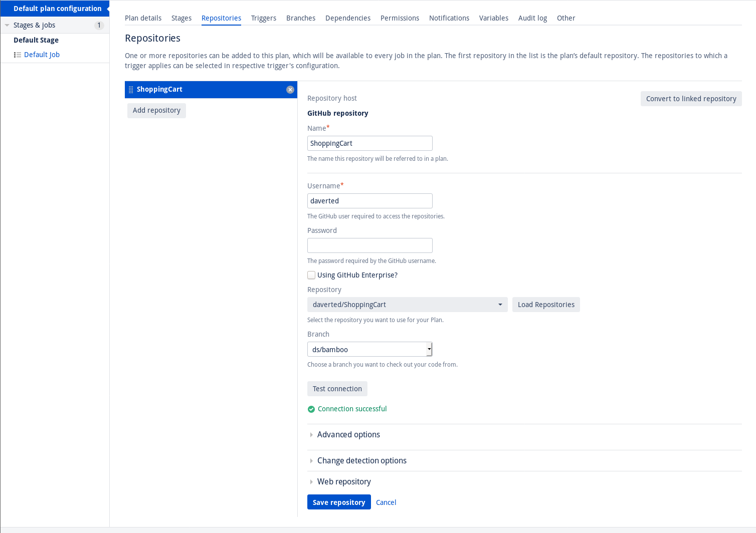
Task: Click Load Repositories button
Action: pos(546,305)
